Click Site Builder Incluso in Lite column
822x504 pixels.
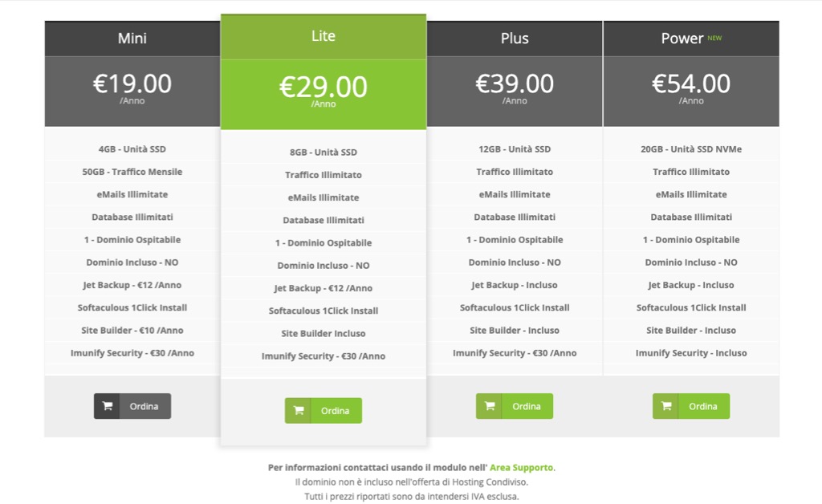click(323, 333)
